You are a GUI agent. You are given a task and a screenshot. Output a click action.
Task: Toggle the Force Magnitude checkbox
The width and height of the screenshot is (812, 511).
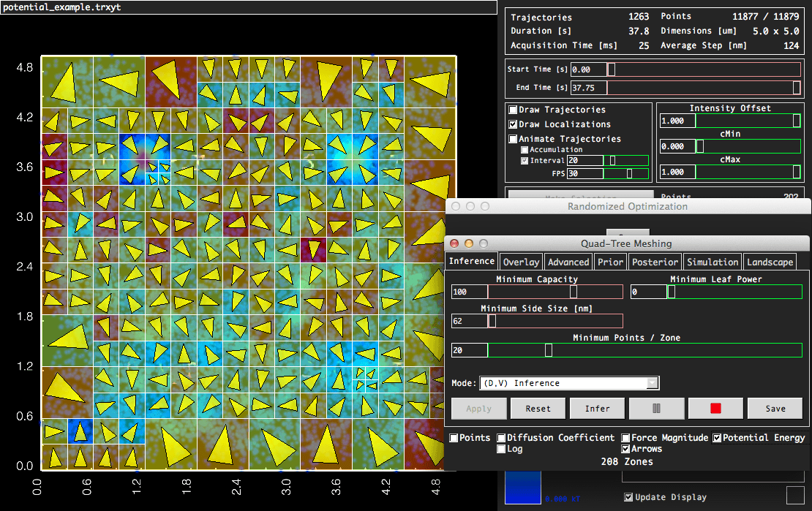626,438
